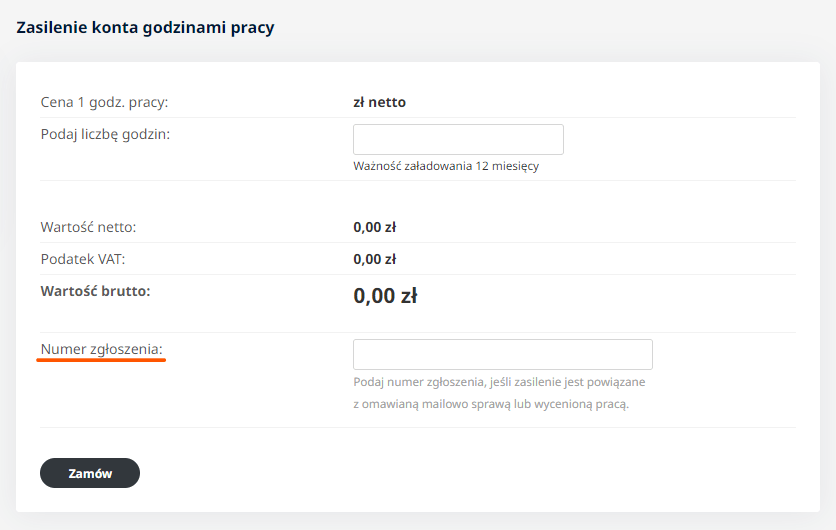The image size is (836, 530).
Task: Select the Wartość netto amount 0,00 zł
Action: pyautogui.click(x=375, y=227)
